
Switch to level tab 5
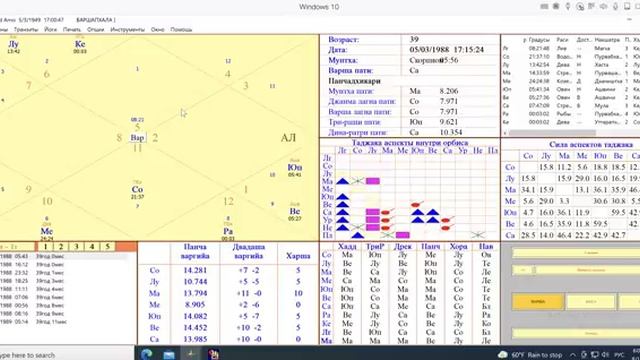[107, 246]
